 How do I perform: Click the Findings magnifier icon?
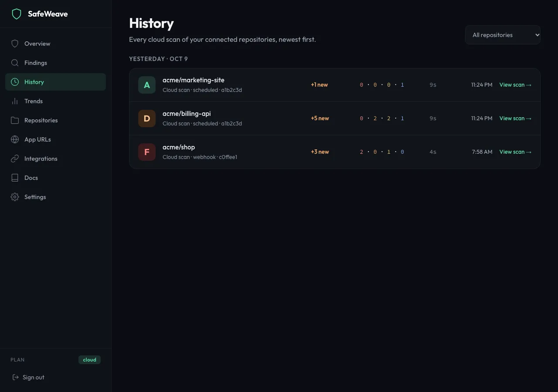pos(15,63)
